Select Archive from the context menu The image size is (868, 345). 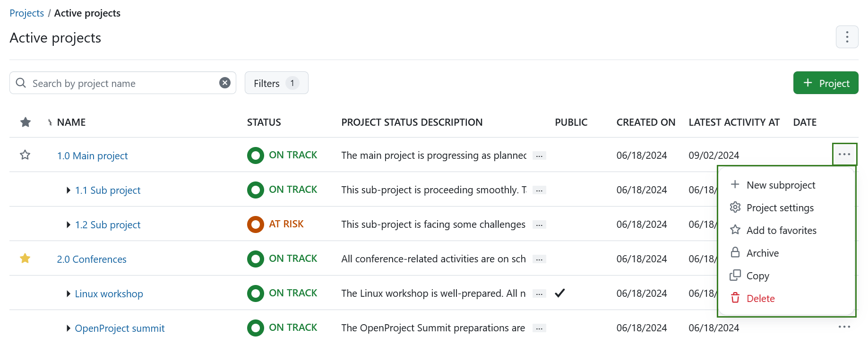[762, 253]
